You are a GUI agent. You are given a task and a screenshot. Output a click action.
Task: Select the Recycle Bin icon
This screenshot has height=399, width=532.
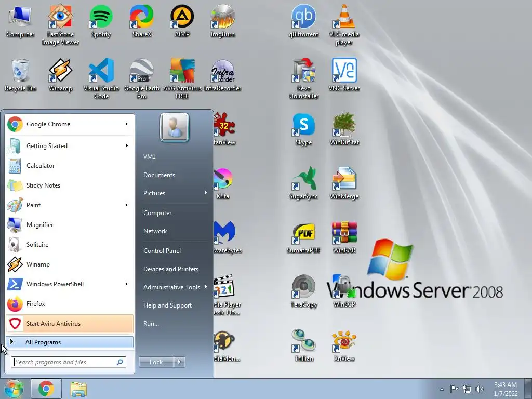[20, 75]
